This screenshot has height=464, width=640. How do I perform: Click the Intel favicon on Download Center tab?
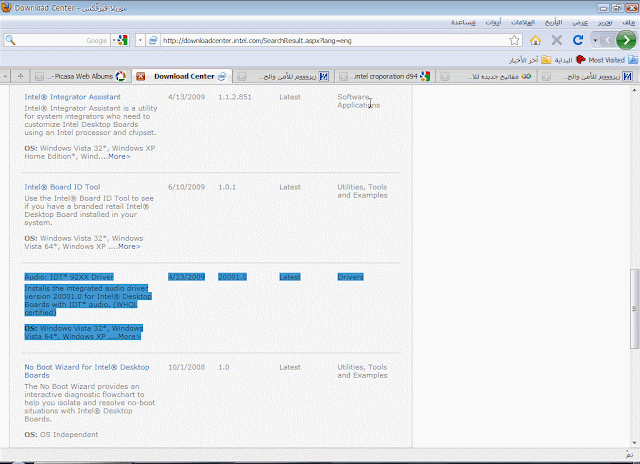[x=222, y=76]
